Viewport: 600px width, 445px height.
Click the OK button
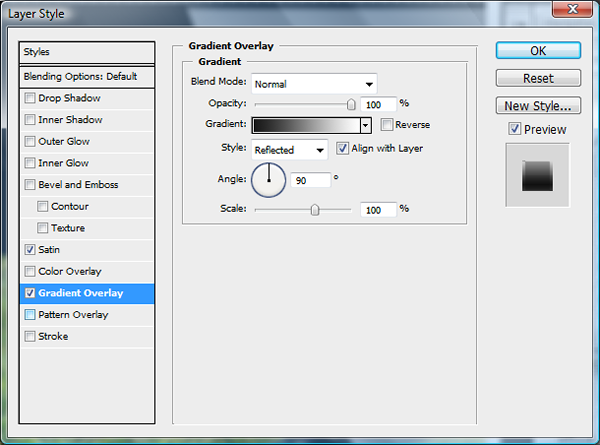tap(538, 51)
